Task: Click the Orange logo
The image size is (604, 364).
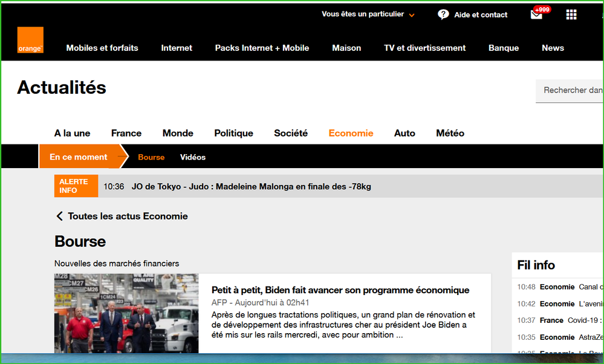Action: coord(30,40)
